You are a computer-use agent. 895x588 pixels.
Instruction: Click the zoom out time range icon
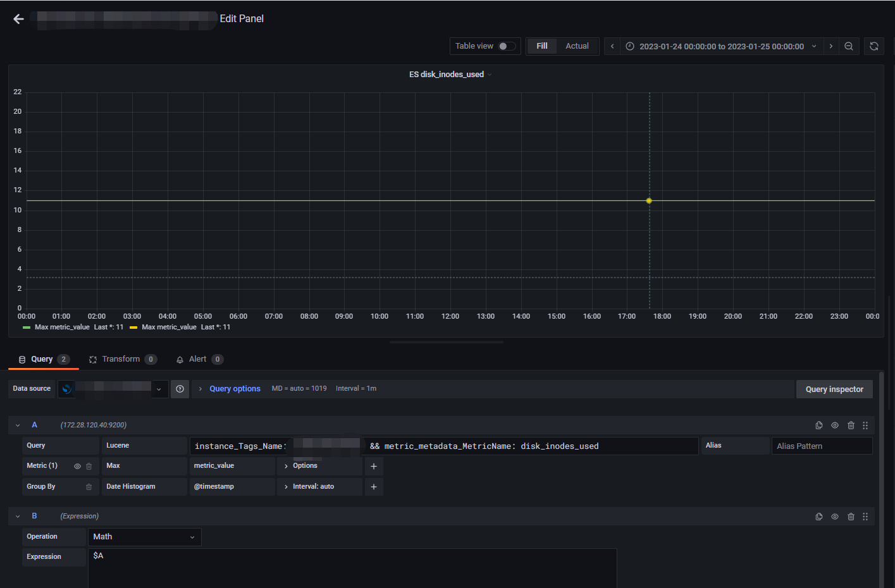coord(849,46)
